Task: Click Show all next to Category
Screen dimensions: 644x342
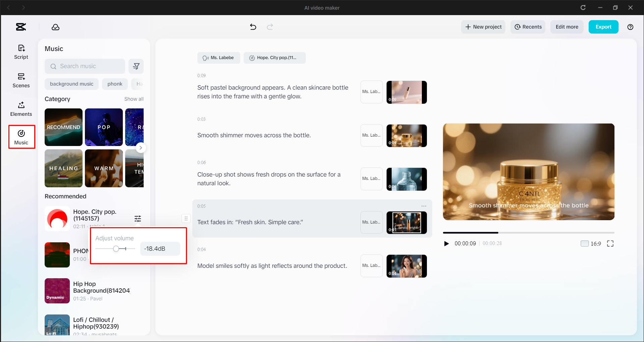Action: click(x=134, y=99)
